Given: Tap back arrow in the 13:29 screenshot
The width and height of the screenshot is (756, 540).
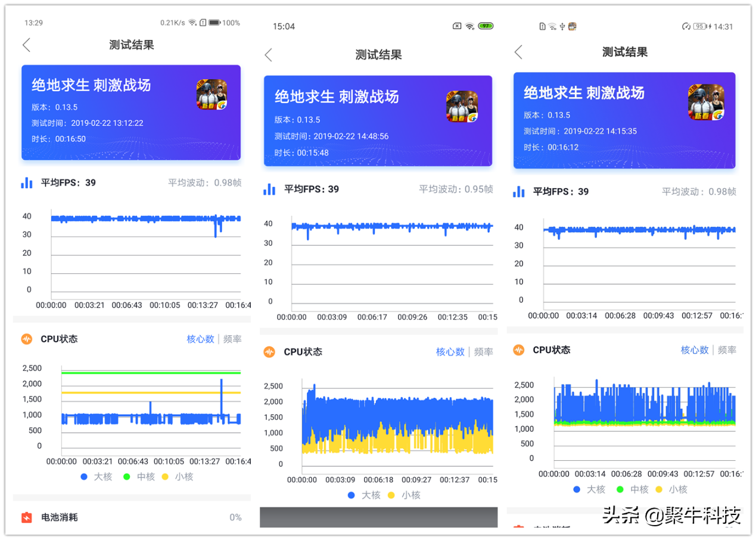Looking at the screenshot, I should point(26,45).
